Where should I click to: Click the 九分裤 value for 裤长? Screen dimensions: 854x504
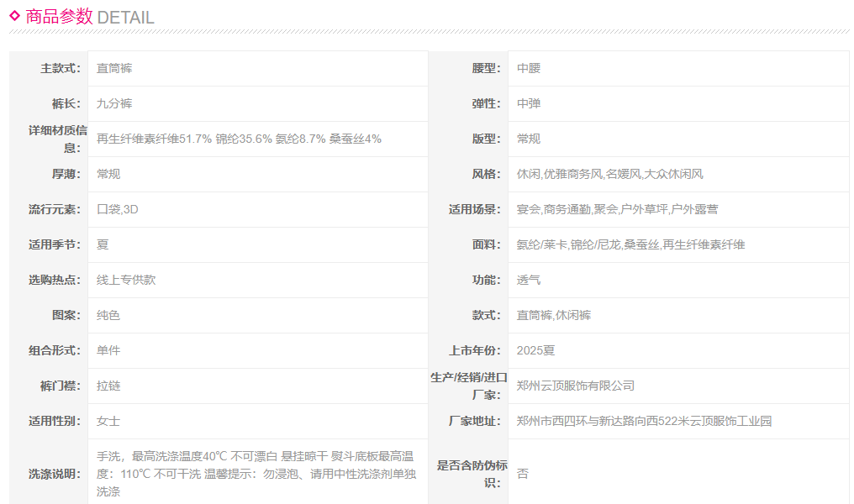pyautogui.click(x=114, y=103)
